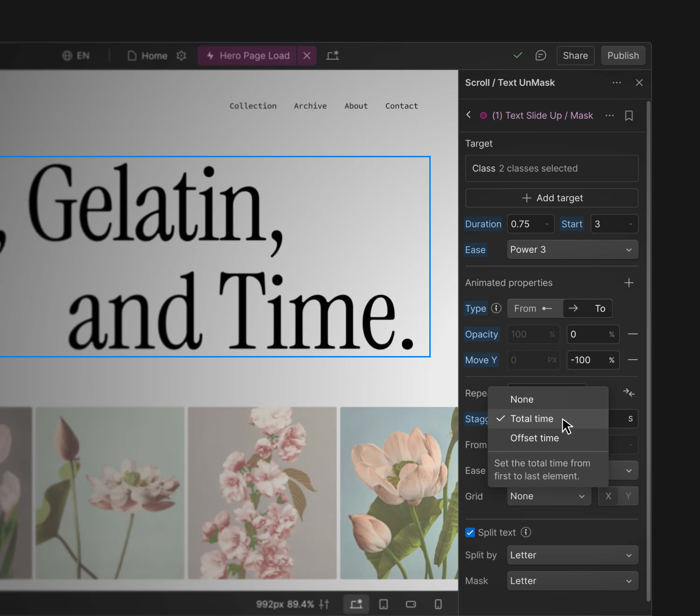Go back with the left chevron arrow

(469, 115)
